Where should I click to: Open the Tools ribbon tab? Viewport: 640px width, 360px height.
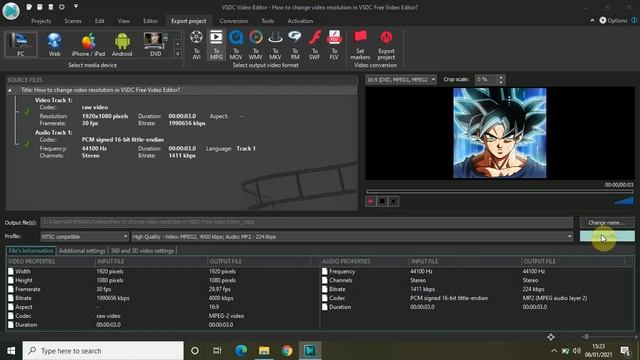(268, 21)
